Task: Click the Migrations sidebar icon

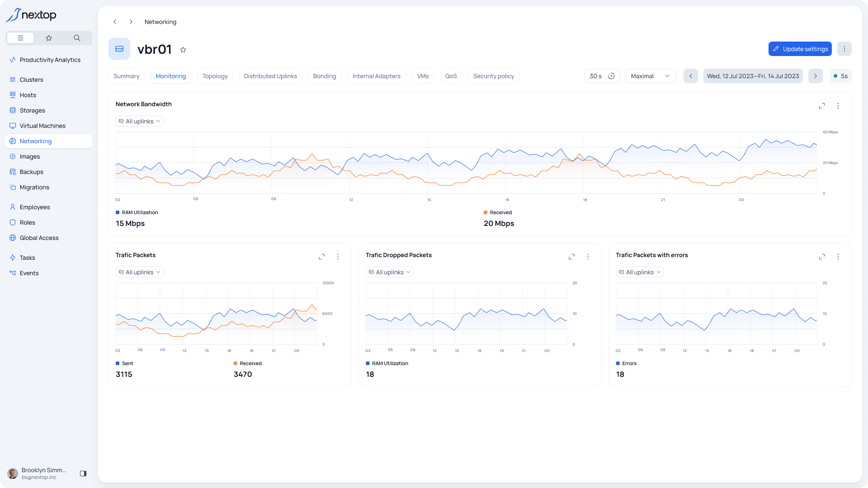Action: click(13, 187)
